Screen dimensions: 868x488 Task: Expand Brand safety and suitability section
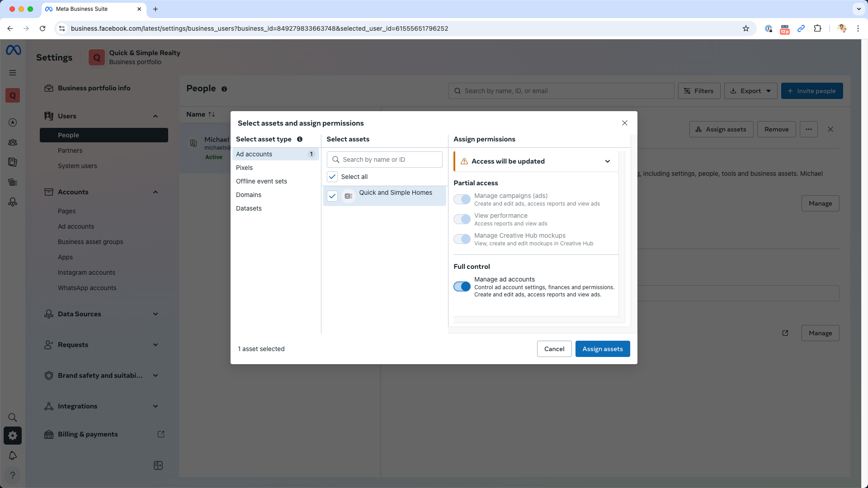click(156, 375)
